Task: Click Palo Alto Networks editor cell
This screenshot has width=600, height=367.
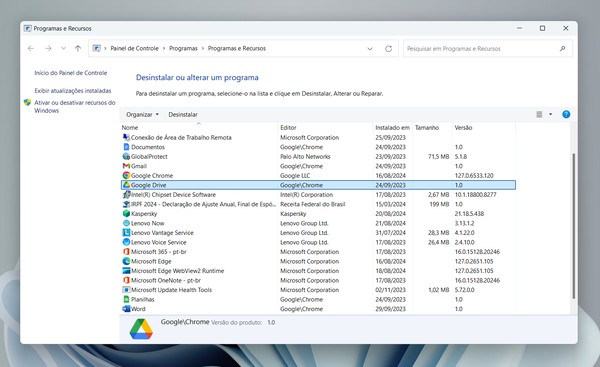Action: point(305,157)
